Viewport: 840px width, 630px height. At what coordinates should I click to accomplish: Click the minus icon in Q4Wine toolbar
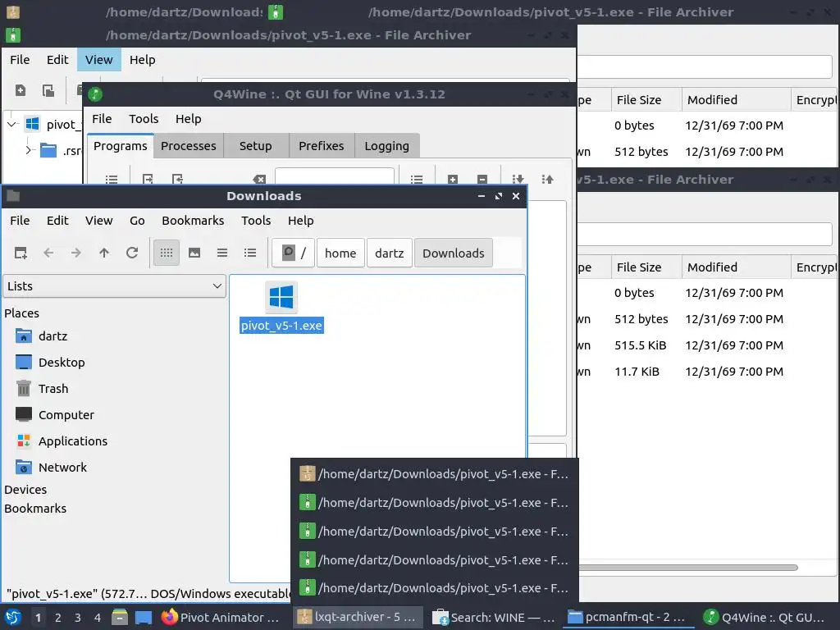click(x=482, y=180)
